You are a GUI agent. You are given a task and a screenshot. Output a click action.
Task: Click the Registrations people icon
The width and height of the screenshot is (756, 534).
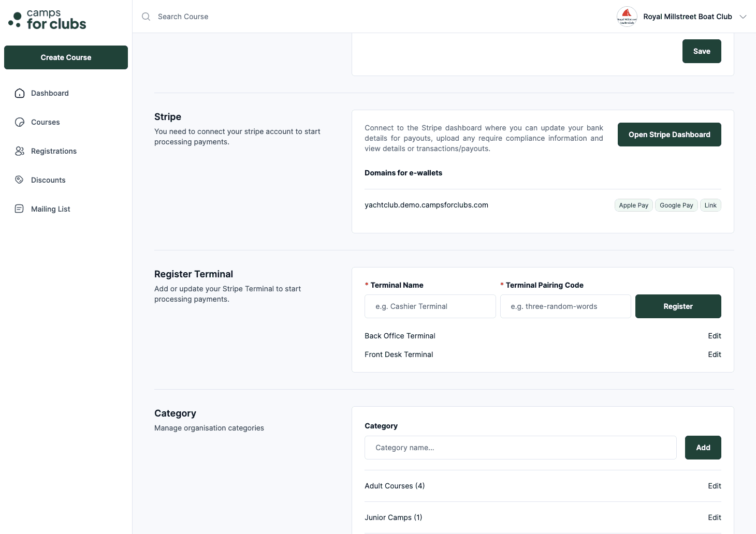coord(20,151)
